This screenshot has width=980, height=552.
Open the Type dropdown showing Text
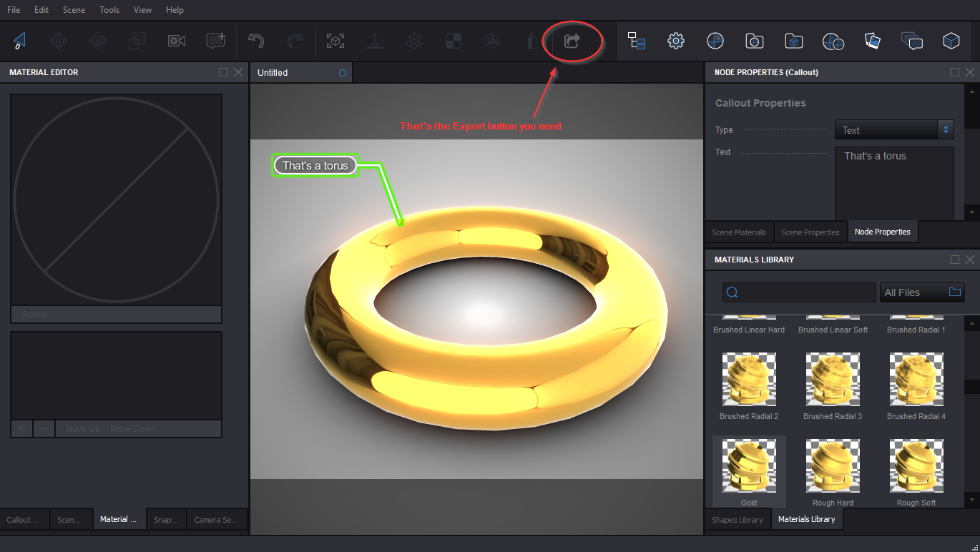pos(893,129)
